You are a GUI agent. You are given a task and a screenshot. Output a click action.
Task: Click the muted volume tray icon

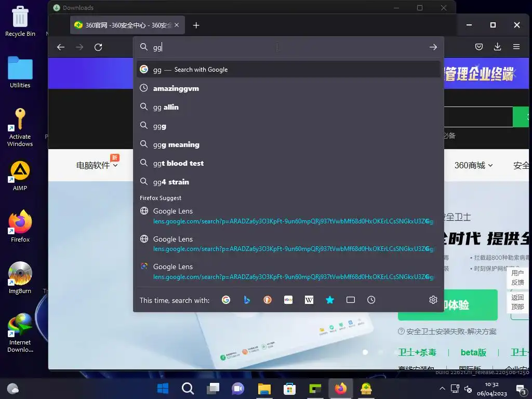468,389
